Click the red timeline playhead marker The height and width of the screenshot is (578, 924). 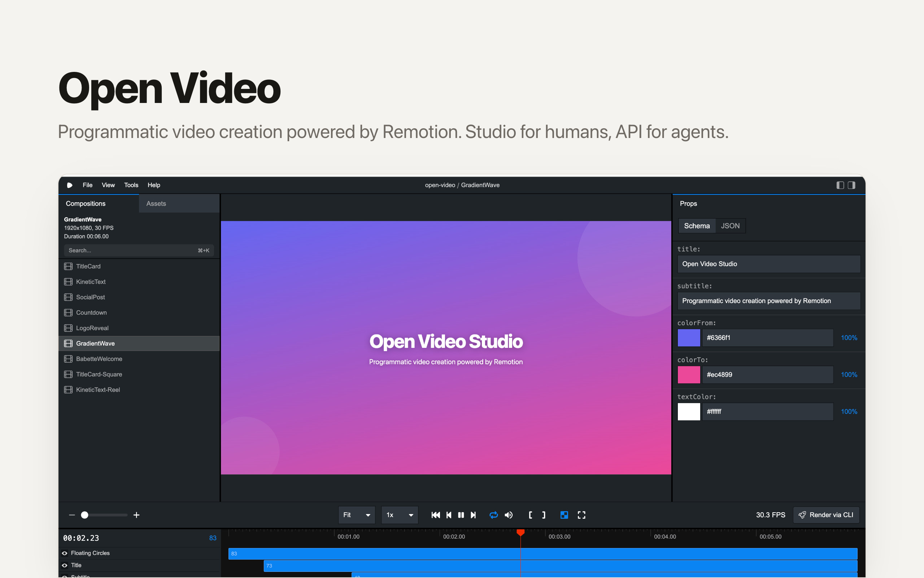pyautogui.click(x=520, y=532)
